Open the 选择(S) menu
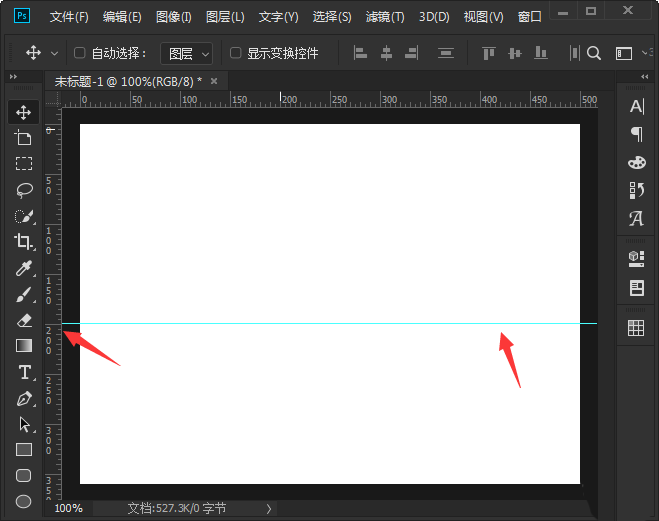The height and width of the screenshot is (521, 659). click(332, 17)
